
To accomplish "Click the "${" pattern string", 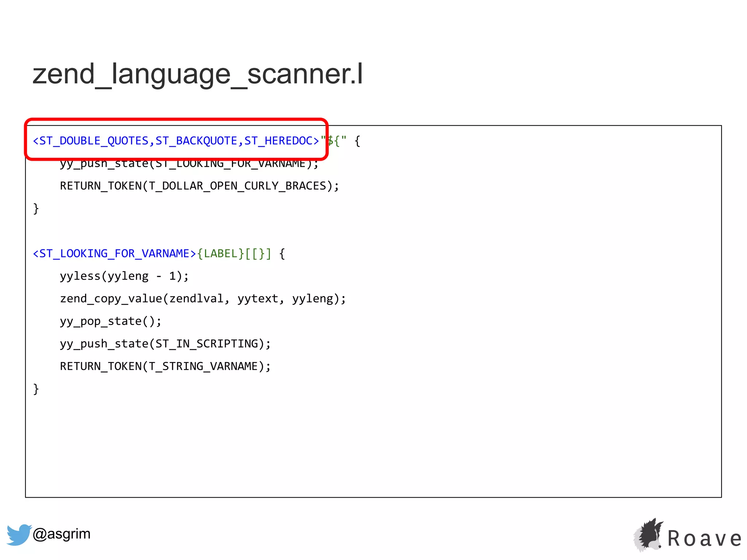I will [x=334, y=141].
